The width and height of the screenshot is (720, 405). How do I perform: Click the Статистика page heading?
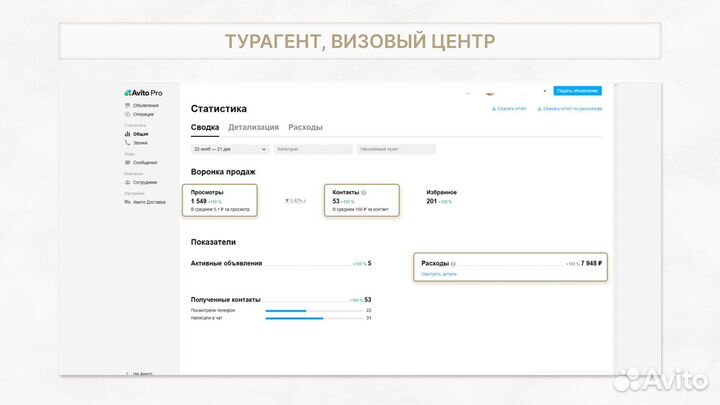(x=219, y=109)
